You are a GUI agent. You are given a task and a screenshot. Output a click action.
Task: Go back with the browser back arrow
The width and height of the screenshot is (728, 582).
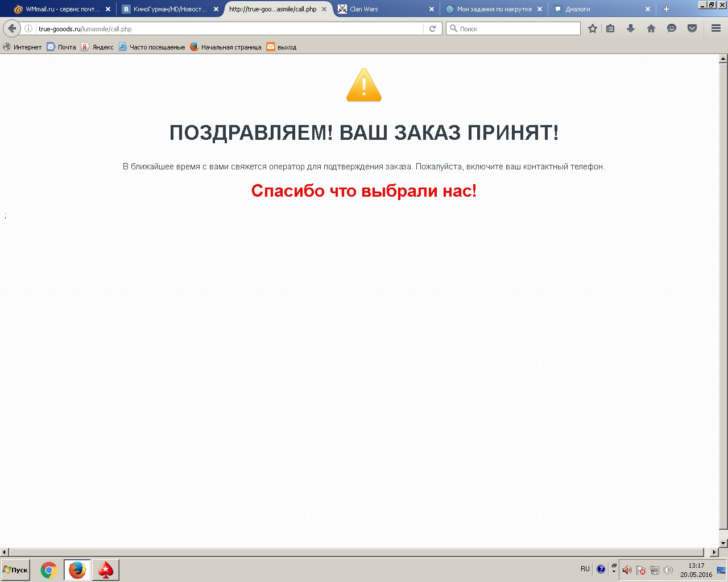click(12, 28)
